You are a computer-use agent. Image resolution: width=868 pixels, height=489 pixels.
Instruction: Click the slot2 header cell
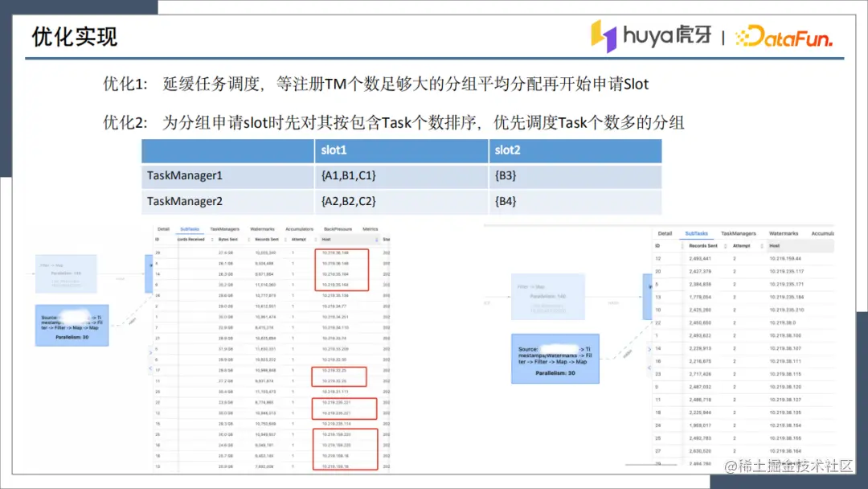point(575,150)
